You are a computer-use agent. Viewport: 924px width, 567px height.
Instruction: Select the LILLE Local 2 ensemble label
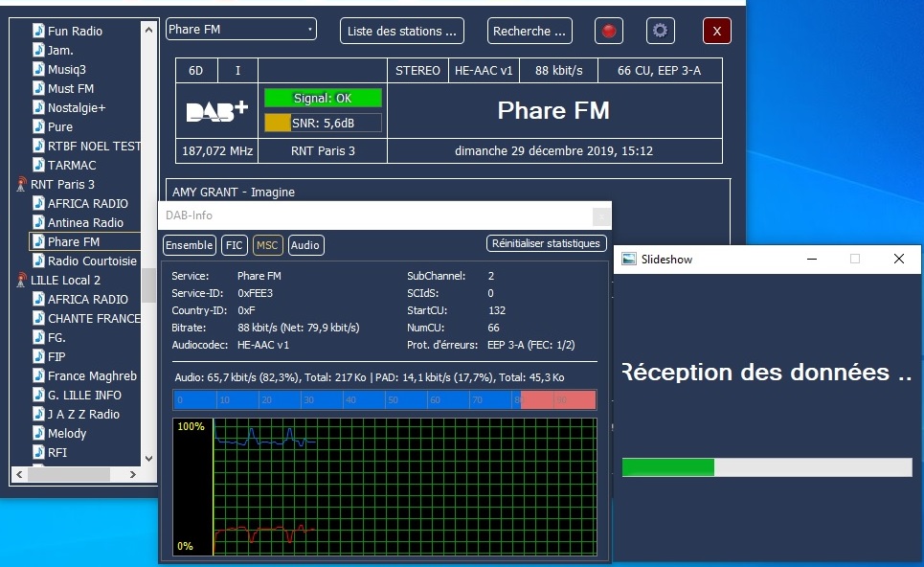pos(65,280)
